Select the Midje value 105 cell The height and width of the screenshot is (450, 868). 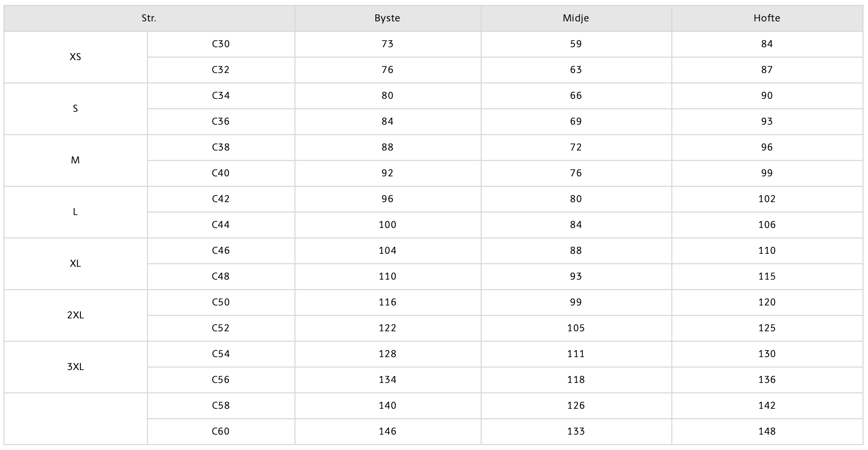[576, 328]
